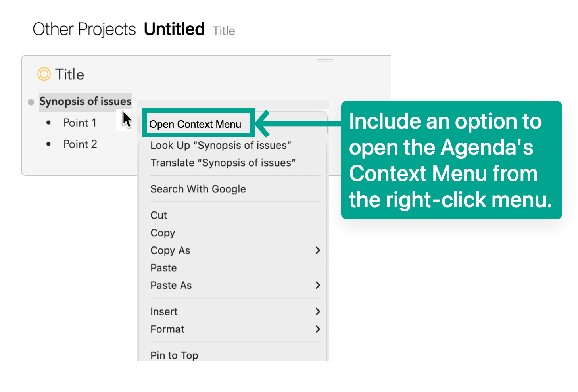Open Other Projects breadcrumb
Image resolution: width=578 pixels, height=392 pixels.
click(84, 29)
